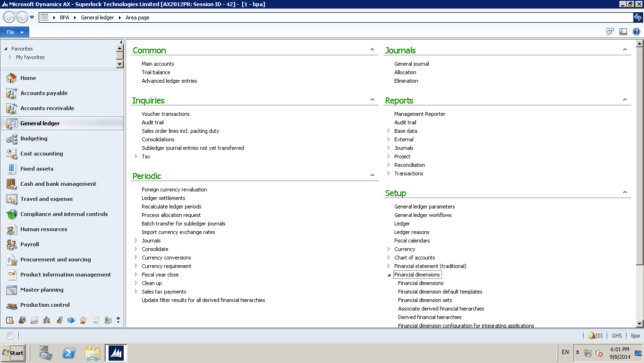Click Foreign currency revaluation
Image resolution: width=644 pixels, height=363 pixels.
pos(174,190)
